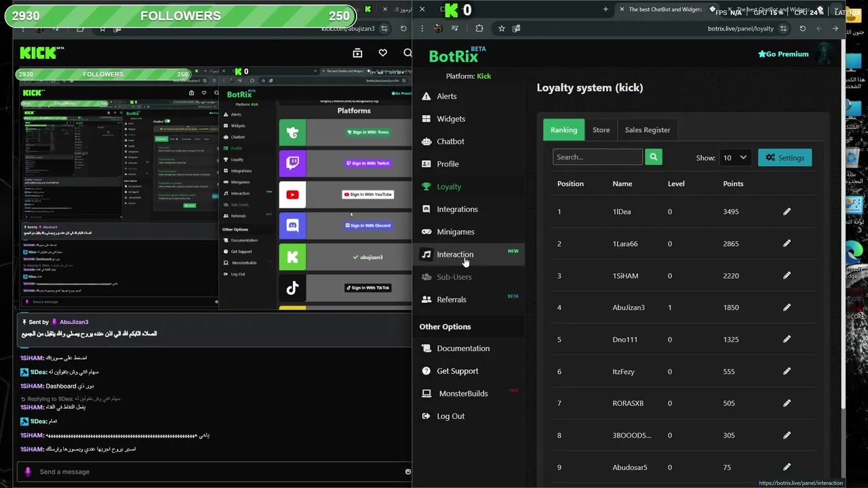
Task: Click the loyalty ranking Search field
Action: (597, 157)
